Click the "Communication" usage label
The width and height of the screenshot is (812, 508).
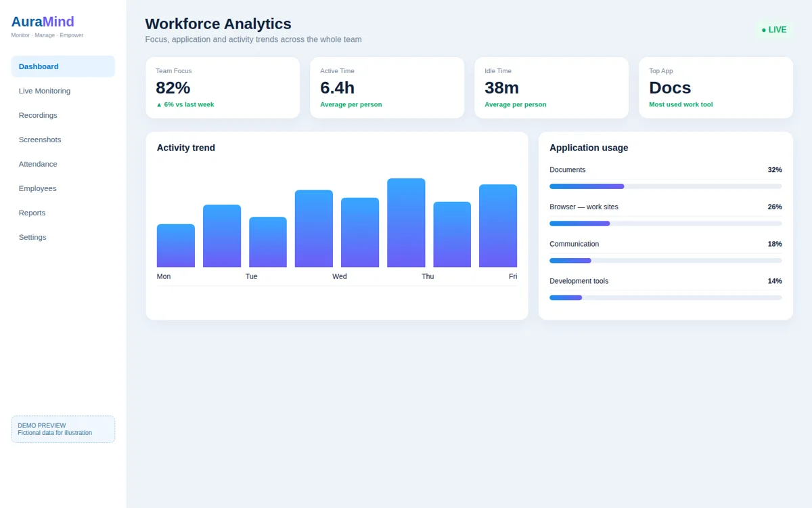click(574, 244)
